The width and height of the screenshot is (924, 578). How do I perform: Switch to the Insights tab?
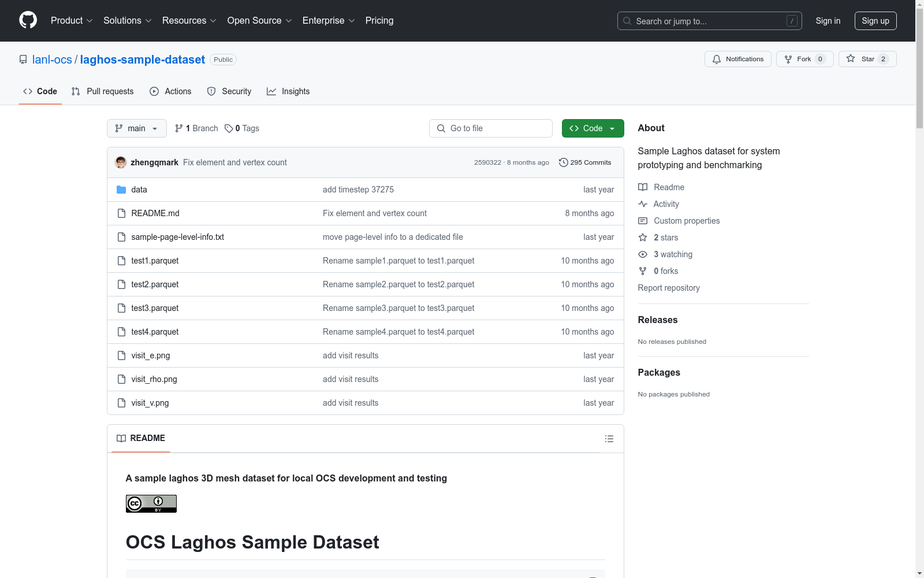point(288,91)
